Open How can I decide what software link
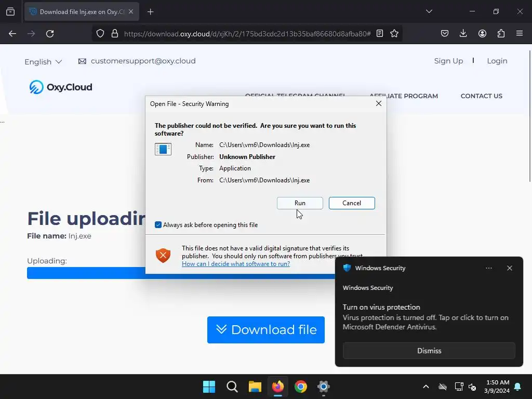This screenshot has width=532, height=399. [236, 264]
